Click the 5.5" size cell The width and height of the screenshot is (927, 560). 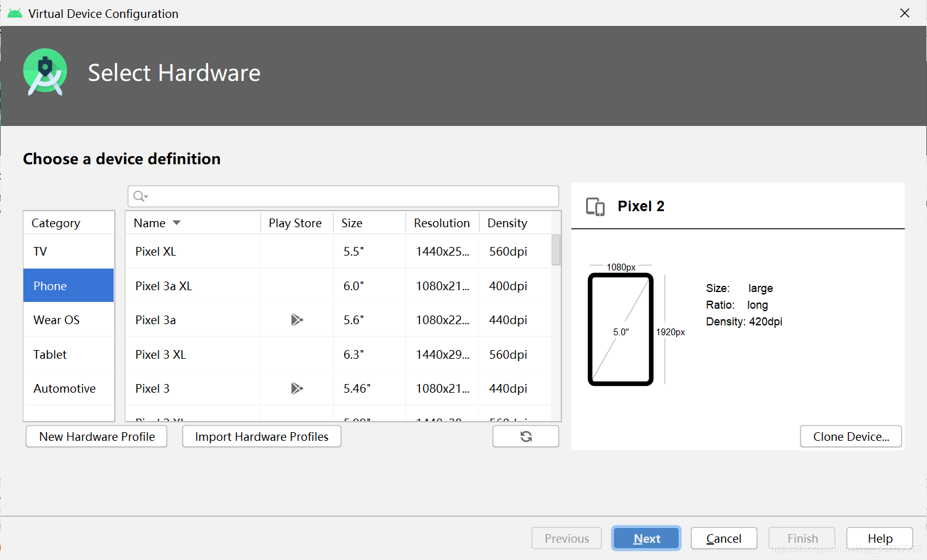369,251
